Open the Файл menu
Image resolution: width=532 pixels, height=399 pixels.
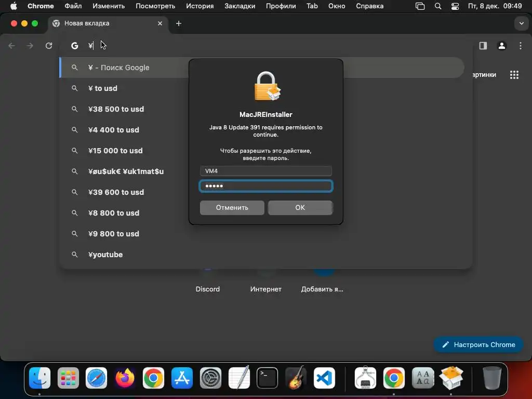pos(73,6)
